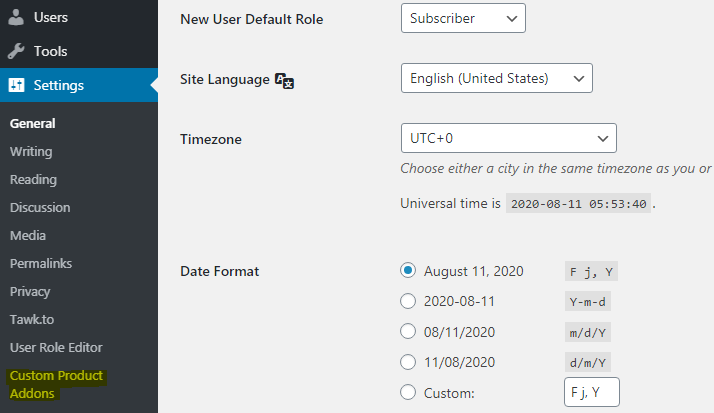The image size is (714, 413).
Task: Open Discussion settings page
Action: (40, 208)
